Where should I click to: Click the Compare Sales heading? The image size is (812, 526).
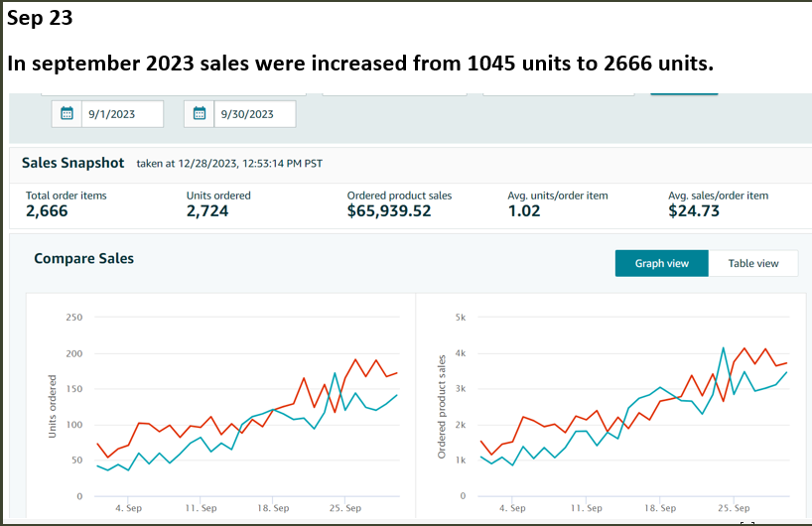pos(83,258)
